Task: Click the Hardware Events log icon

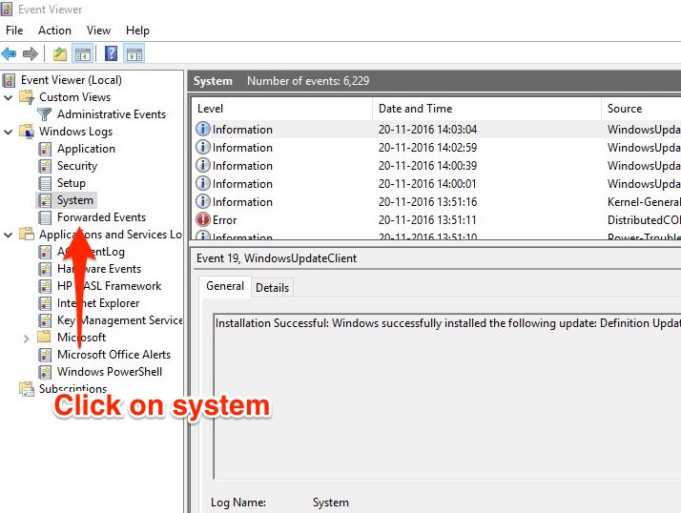Action: pos(45,269)
